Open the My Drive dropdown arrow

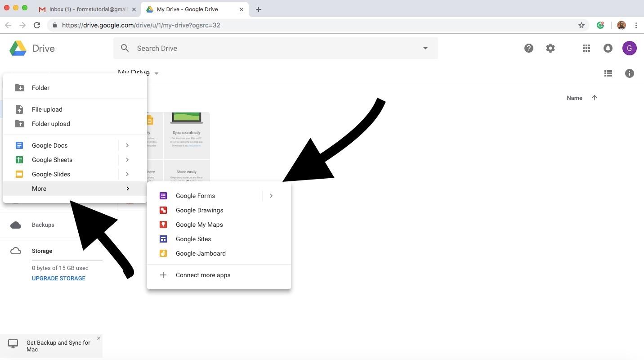(157, 73)
